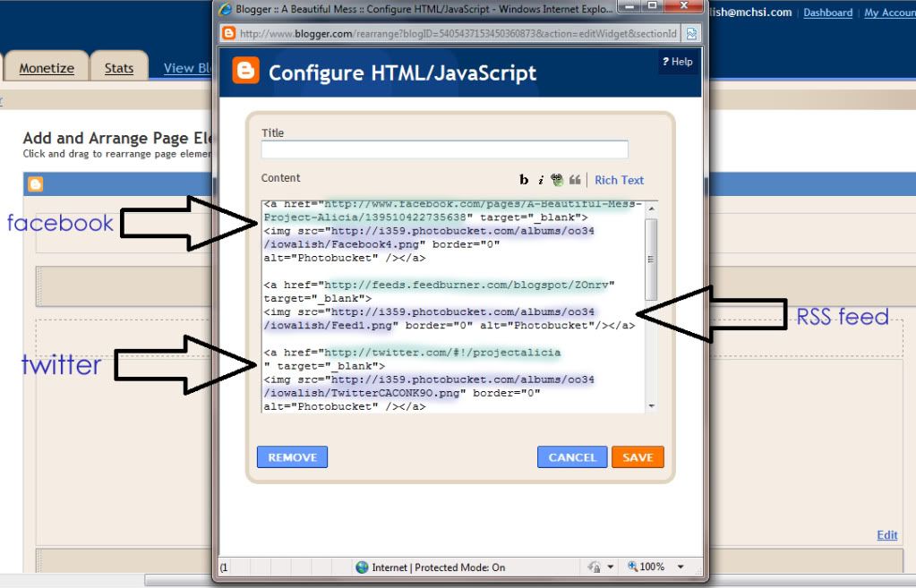Click the 'Facebook4.png' line in the Content code
The height and width of the screenshot is (588, 916).
point(382,244)
